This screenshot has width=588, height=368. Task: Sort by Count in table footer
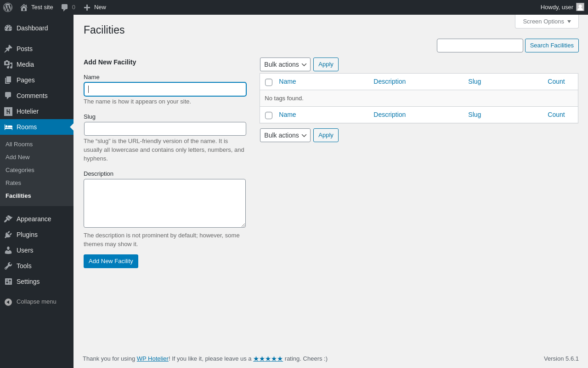click(556, 115)
